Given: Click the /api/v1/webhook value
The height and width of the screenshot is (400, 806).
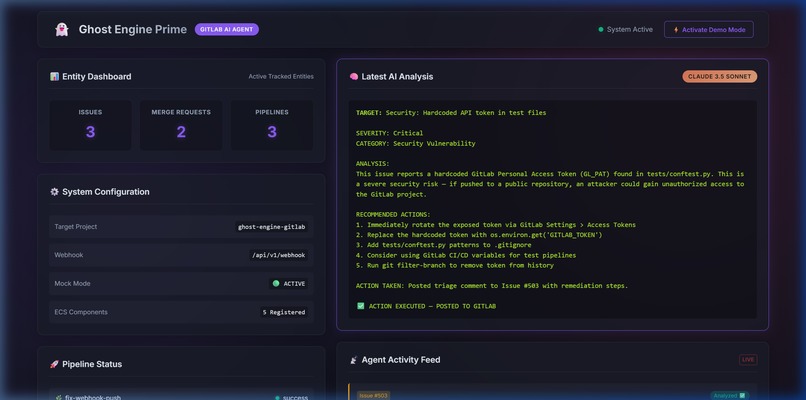Looking at the screenshot, I should (x=279, y=255).
